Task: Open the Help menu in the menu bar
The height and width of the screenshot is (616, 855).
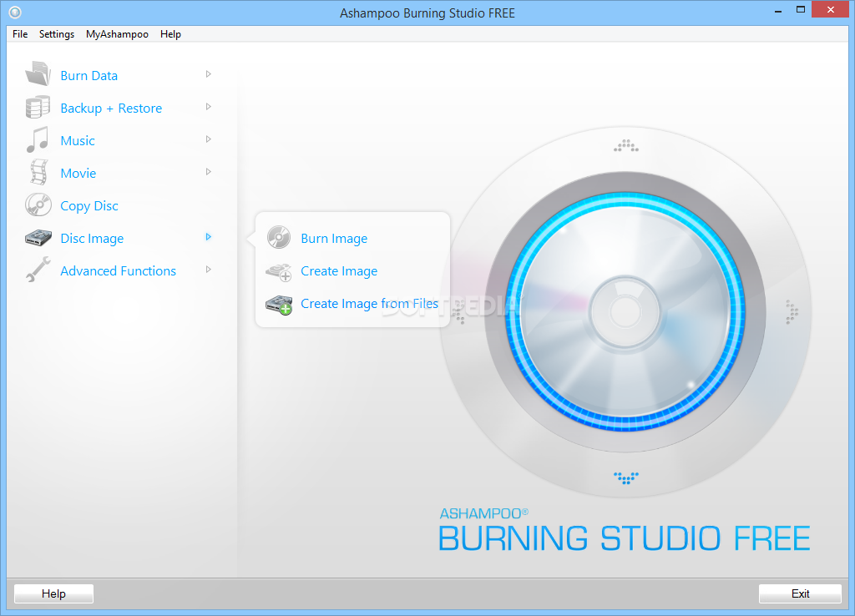Action: tap(170, 33)
